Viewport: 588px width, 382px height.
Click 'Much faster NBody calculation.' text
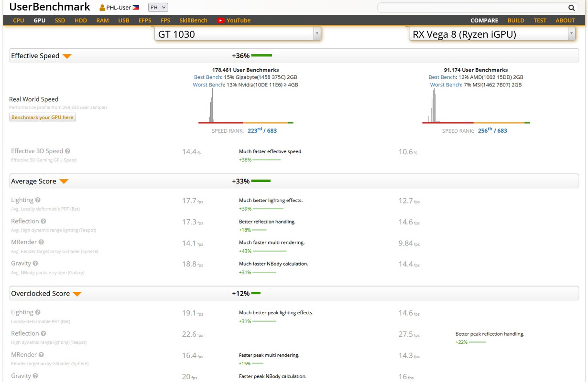(x=273, y=264)
